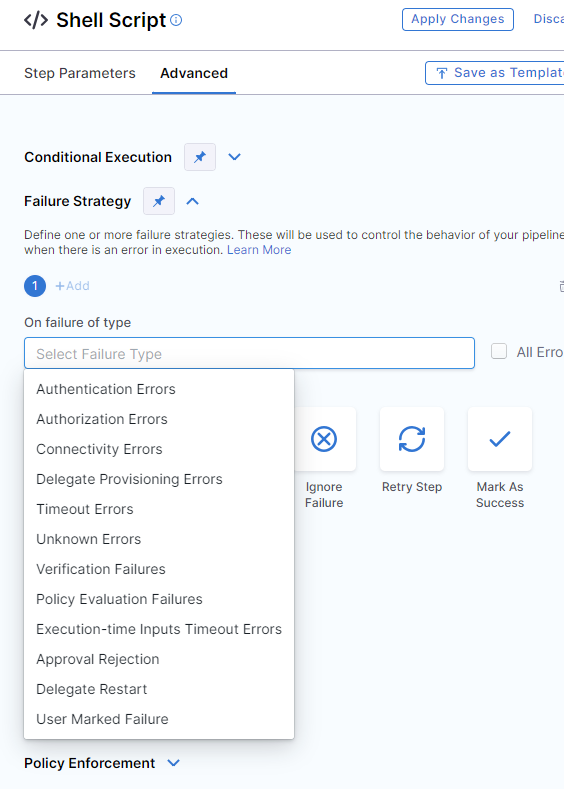Screen dimensions: 564x789
Task: Choose the Ignore Failure action icon
Action: (324, 439)
